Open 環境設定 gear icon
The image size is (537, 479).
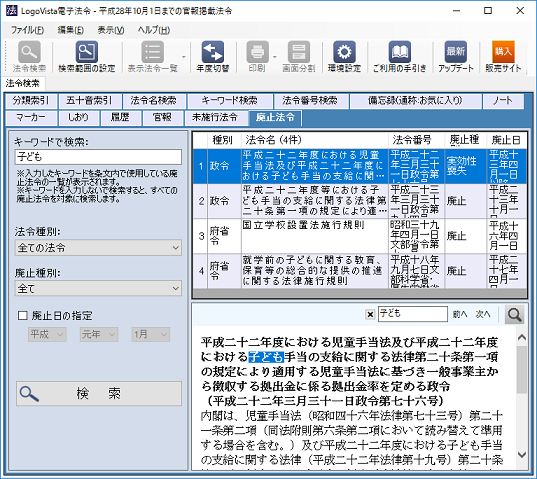tap(344, 52)
